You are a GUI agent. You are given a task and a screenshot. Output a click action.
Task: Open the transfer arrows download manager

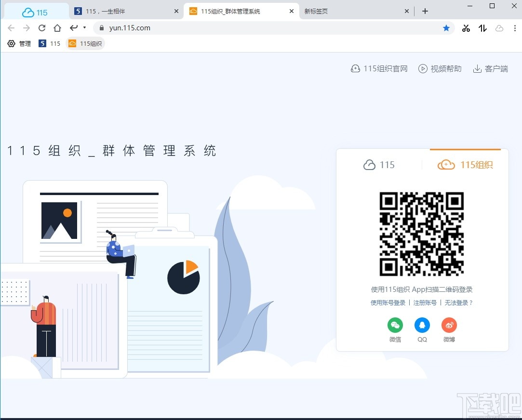click(x=482, y=28)
